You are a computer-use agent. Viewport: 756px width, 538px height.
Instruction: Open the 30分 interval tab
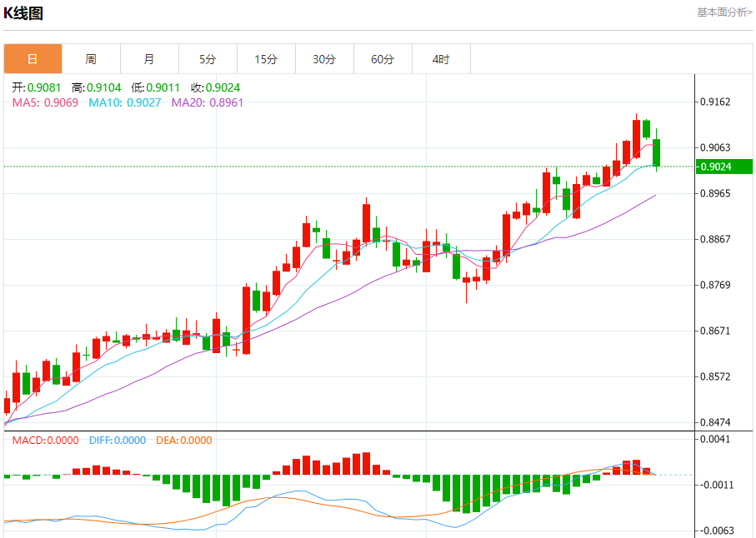click(324, 59)
